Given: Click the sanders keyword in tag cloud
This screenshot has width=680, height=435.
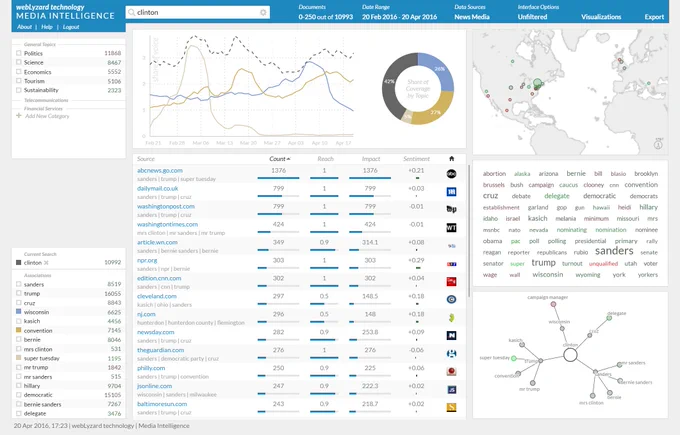Looking at the screenshot, I should tap(614, 251).
